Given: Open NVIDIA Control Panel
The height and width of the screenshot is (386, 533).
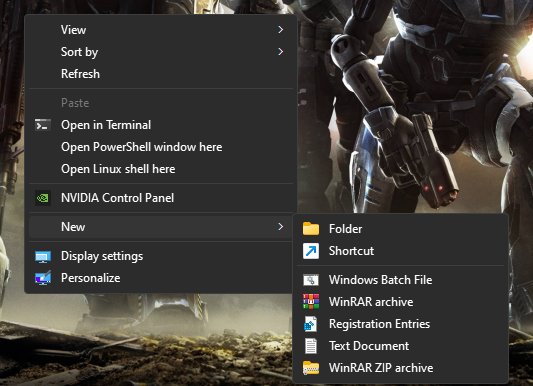Looking at the screenshot, I should pyautogui.click(x=161, y=198).
